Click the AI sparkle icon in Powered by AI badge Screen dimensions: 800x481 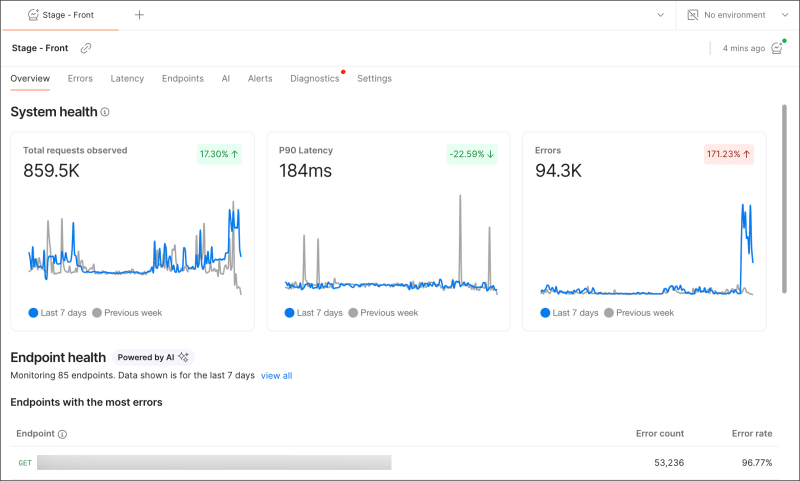(183, 357)
